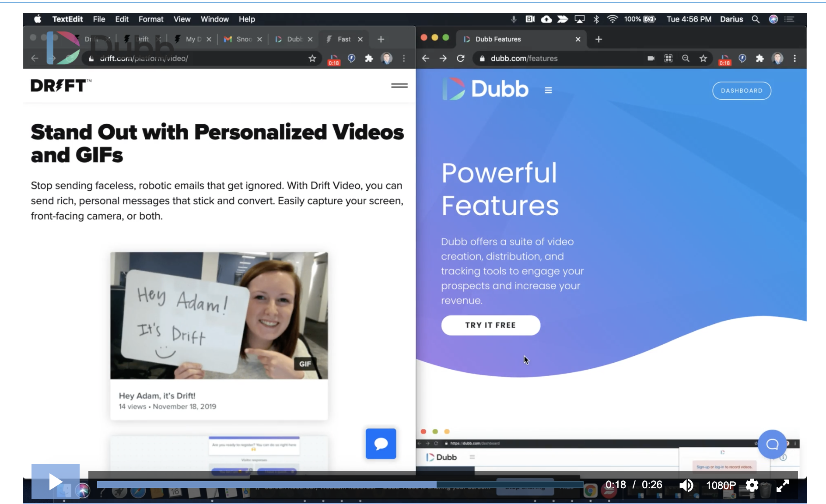Switch to the Dubb Features tab
The height and width of the screenshot is (504, 826).
click(x=521, y=39)
